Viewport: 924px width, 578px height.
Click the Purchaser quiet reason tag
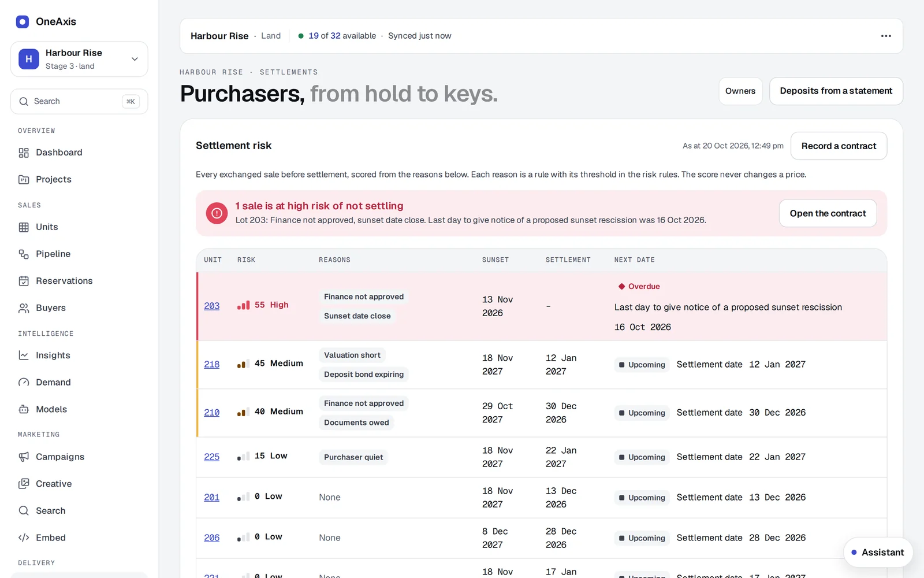tap(353, 457)
